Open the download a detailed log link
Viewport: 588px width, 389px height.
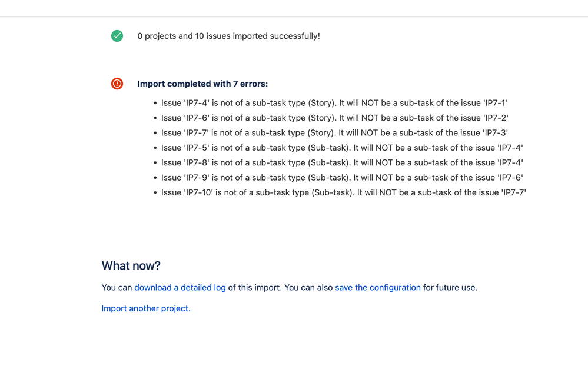[180, 288]
